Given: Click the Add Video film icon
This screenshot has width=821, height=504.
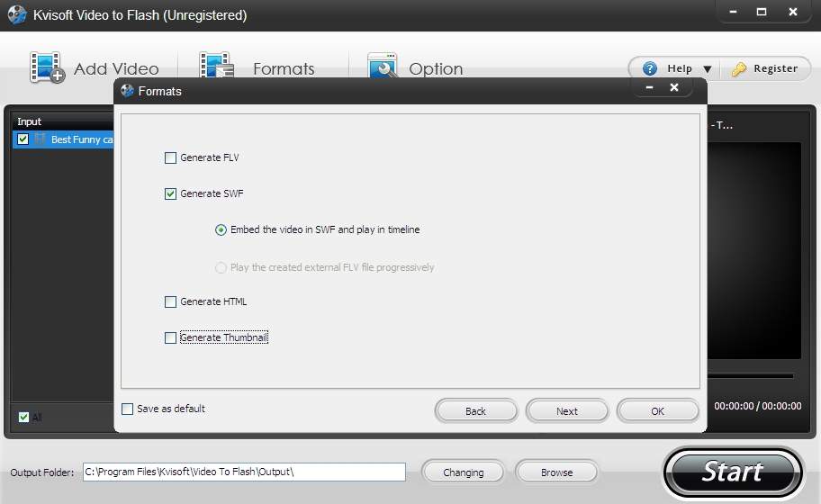Looking at the screenshot, I should pos(47,67).
